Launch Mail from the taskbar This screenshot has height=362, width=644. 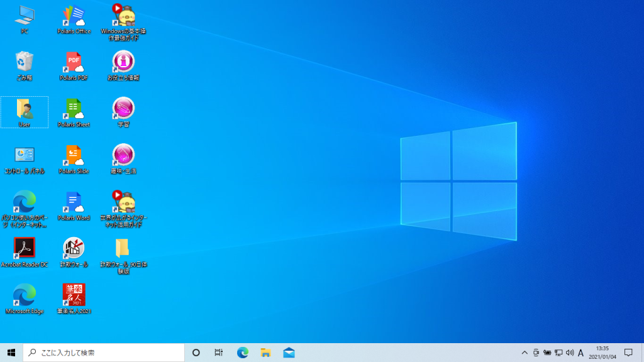tap(289, 353)
